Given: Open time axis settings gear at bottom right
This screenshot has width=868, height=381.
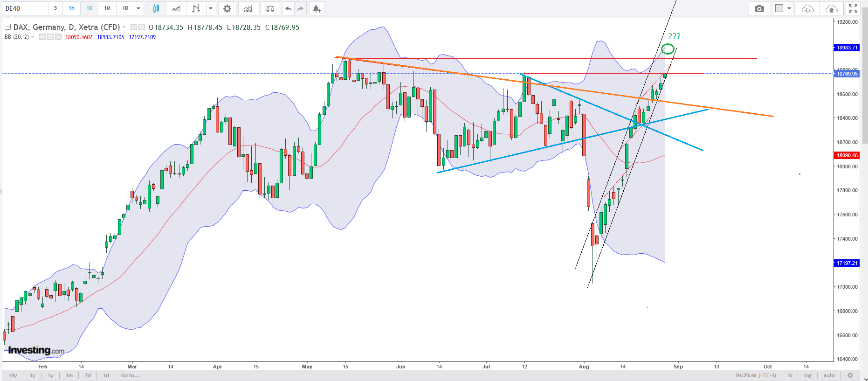Looking at the screenshot, I should tap(850, 375).
